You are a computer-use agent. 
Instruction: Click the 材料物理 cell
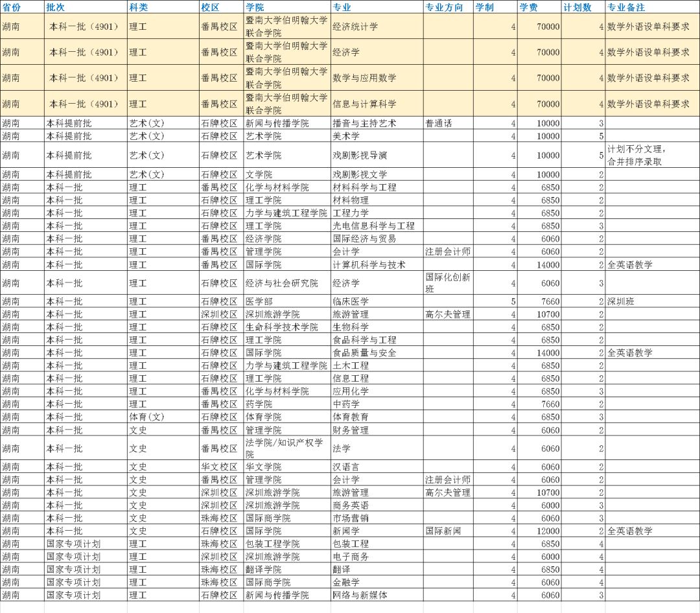(x=377, y=200)
